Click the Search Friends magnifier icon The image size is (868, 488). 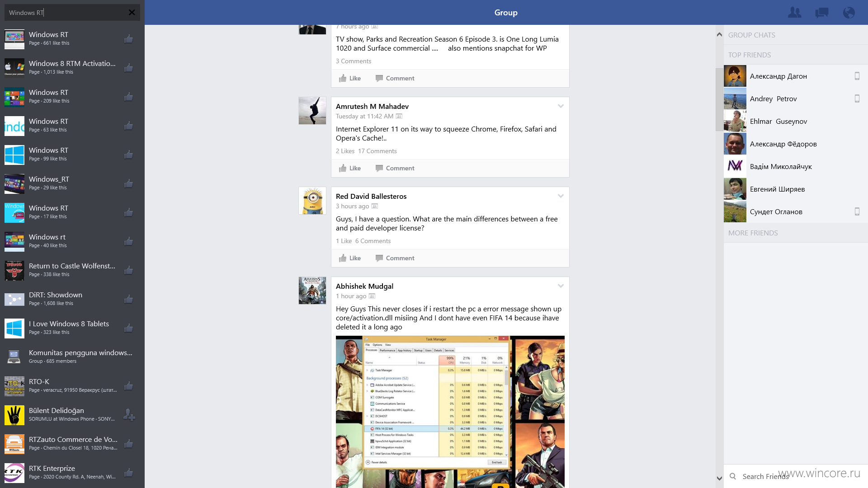[x=733, y=476]
